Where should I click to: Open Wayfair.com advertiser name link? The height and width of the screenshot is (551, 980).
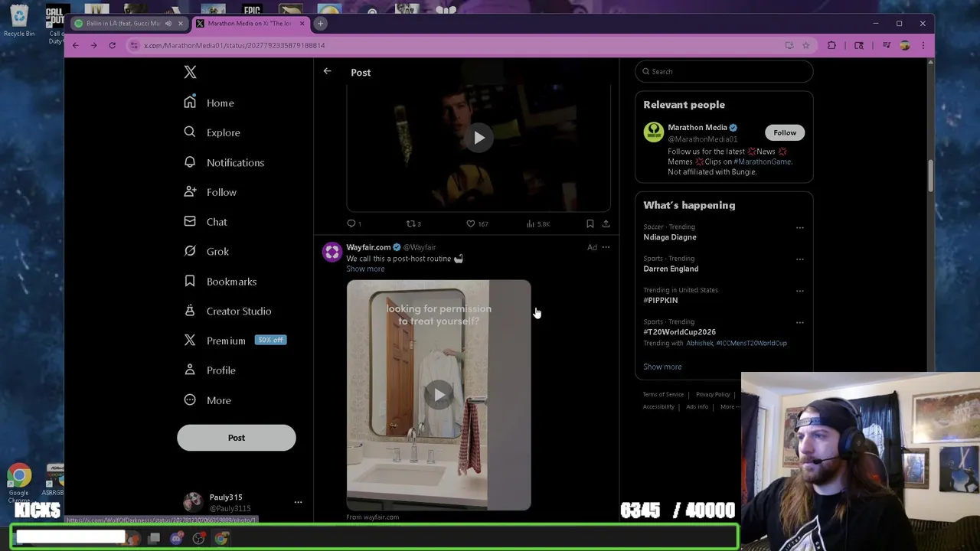(x=368, y=247)
